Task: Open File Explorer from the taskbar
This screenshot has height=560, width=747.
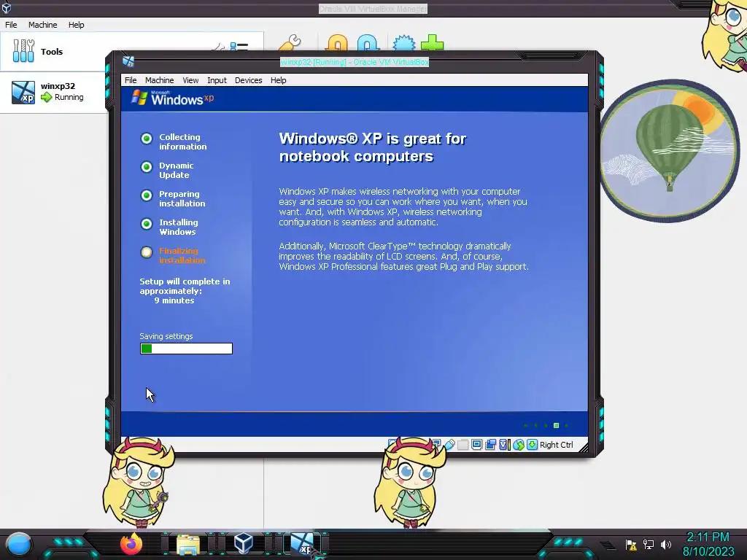Action: pos(188,544)
